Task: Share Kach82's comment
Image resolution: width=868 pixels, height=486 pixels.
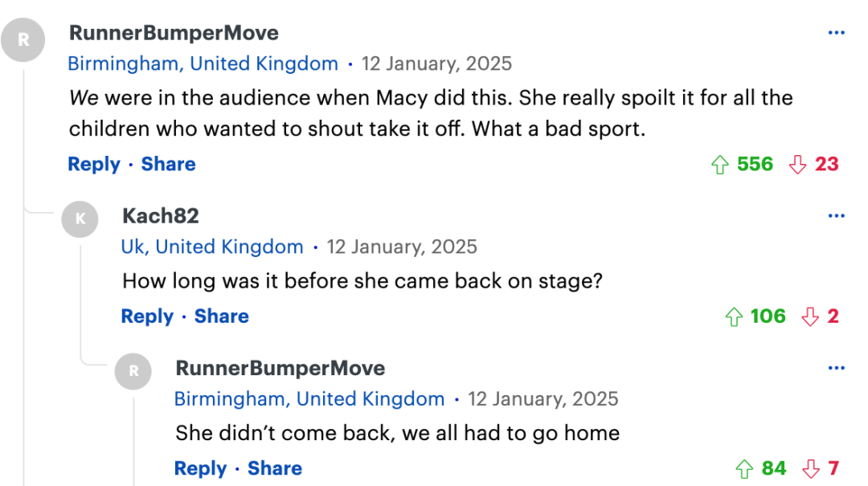Action: [222, 316]
